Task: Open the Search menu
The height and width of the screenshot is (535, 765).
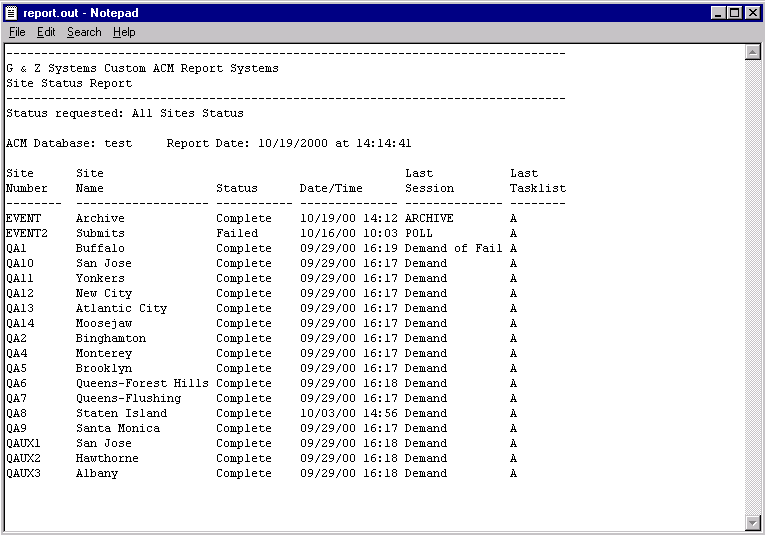Action: pyautogui.click(x=84, y=32)
